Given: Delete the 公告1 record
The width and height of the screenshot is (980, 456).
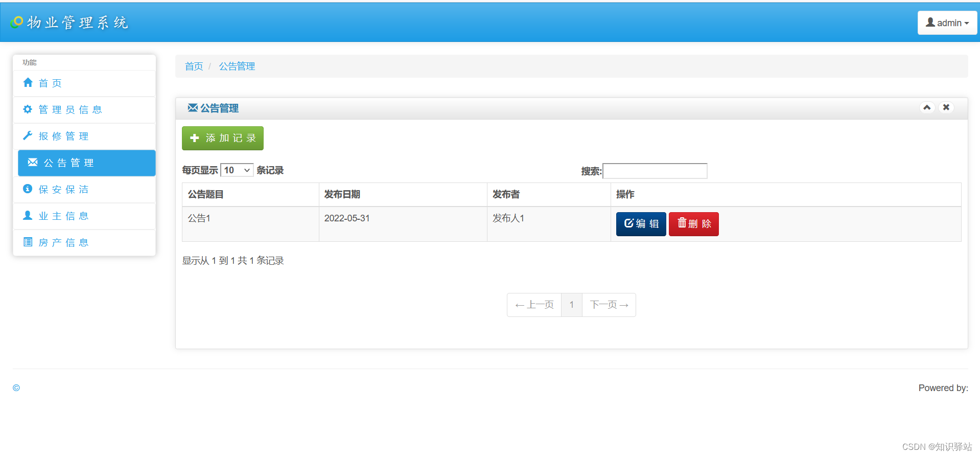Looking at the screenshot, I should coord(694,224).
